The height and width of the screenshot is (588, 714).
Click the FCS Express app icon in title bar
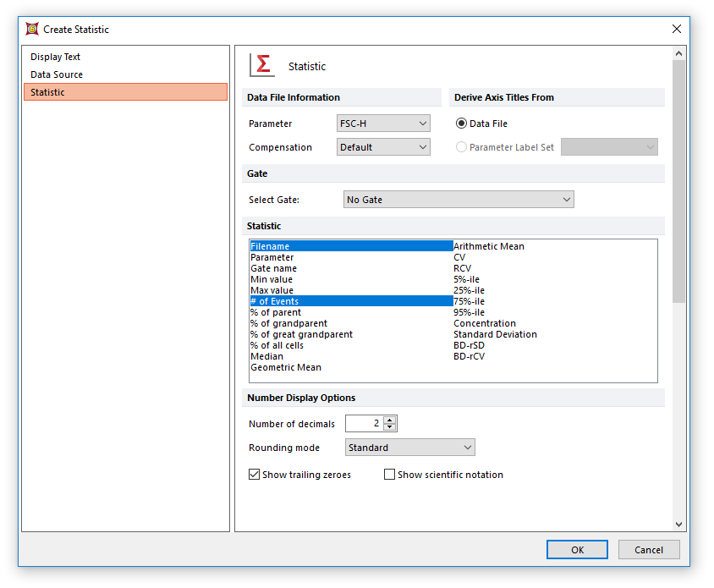[32, 29]
